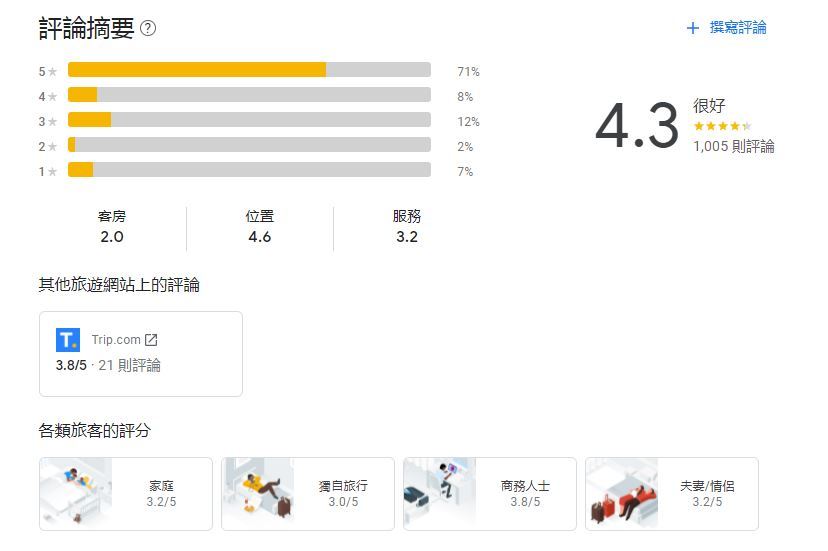Click the 商務人士 traveler illustration
The height and width of the screenshot is (551, 828).
pyautogui.click(x=440, y=493)
